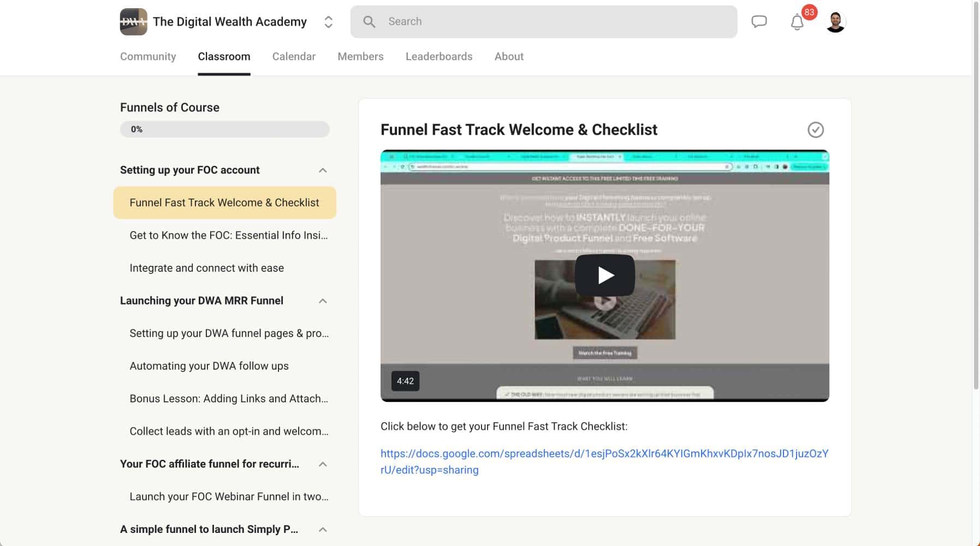Collapse the 'Setting up your FOC account' section
980x546 pixels.
321,170
